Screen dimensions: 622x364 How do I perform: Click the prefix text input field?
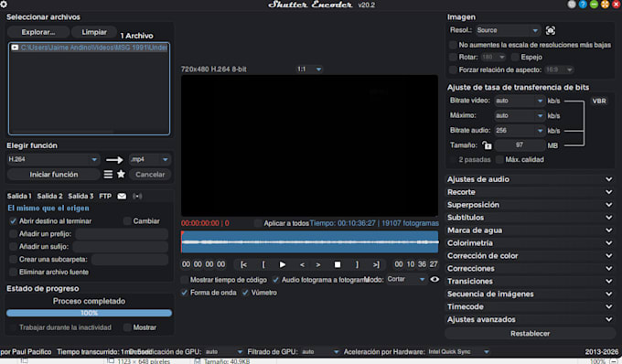pyautogui.click(x=122, y=234)
